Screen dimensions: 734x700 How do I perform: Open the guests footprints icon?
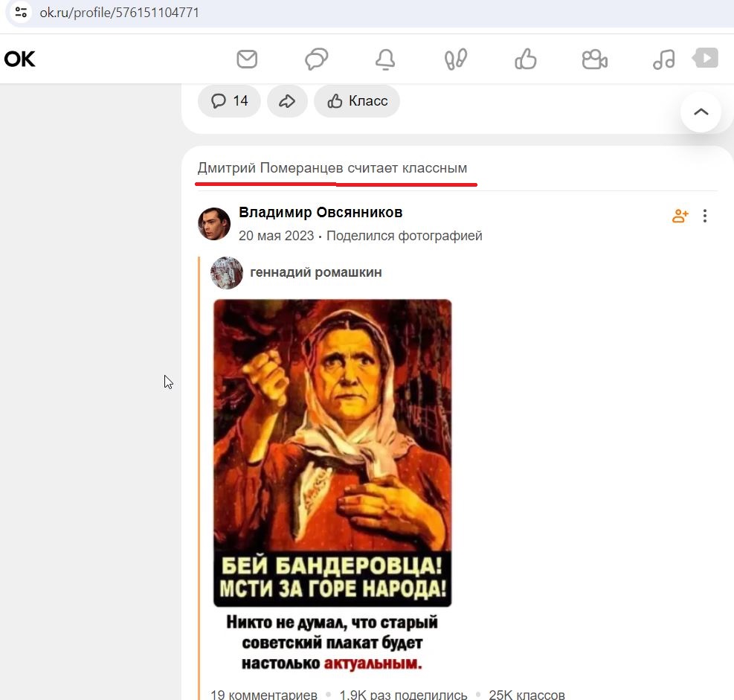(455, 60)
